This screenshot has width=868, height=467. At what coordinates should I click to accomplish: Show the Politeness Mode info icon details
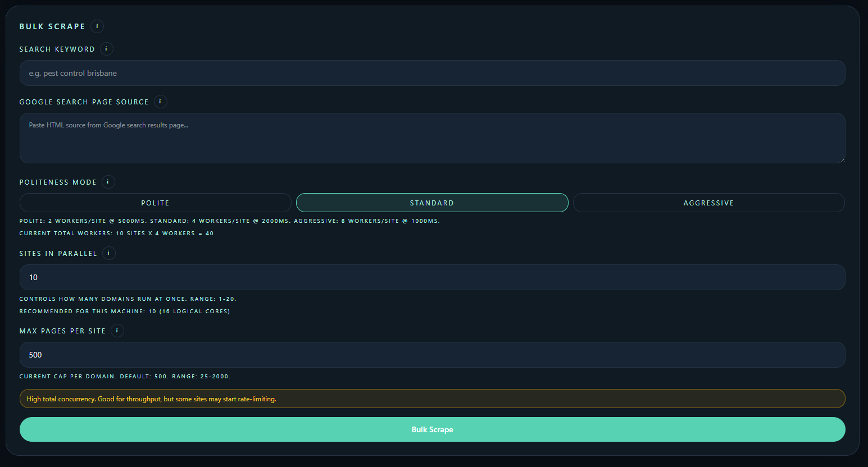point(108,182)
